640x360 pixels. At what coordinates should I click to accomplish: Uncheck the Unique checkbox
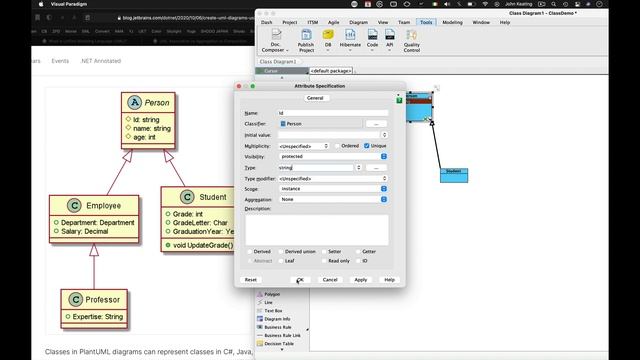pos(367,146)
